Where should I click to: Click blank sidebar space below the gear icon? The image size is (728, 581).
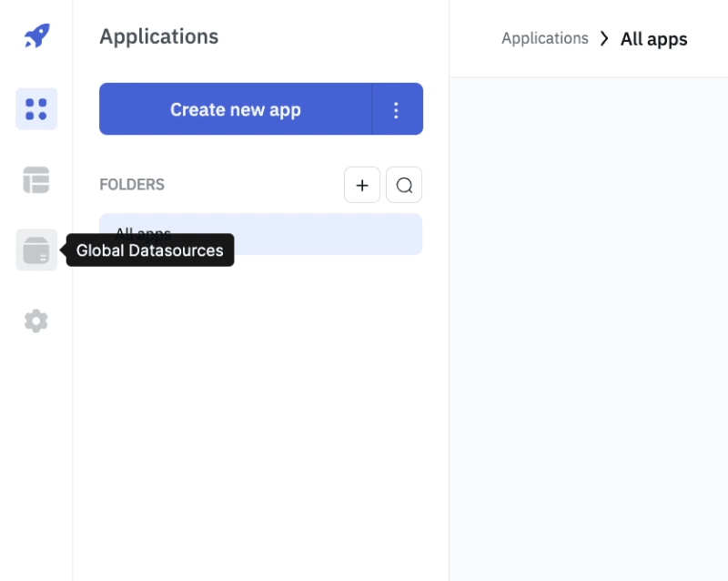pyautogui.click(x=36, y=455)
